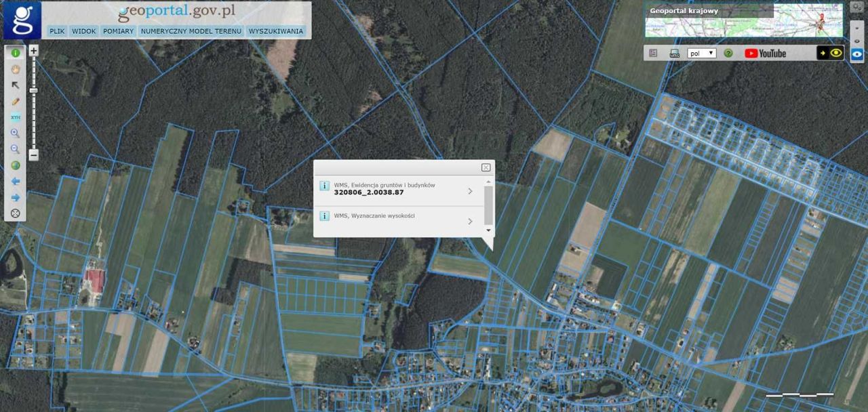
Task: Open the settings gears icon
Action: coord(856,7)
